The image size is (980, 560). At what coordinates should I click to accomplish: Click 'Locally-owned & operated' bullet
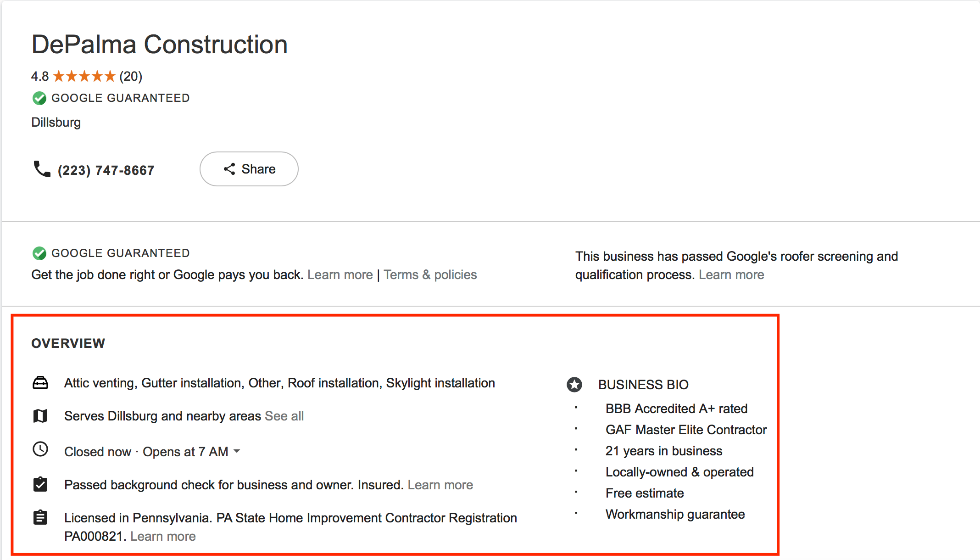point(679,472)
